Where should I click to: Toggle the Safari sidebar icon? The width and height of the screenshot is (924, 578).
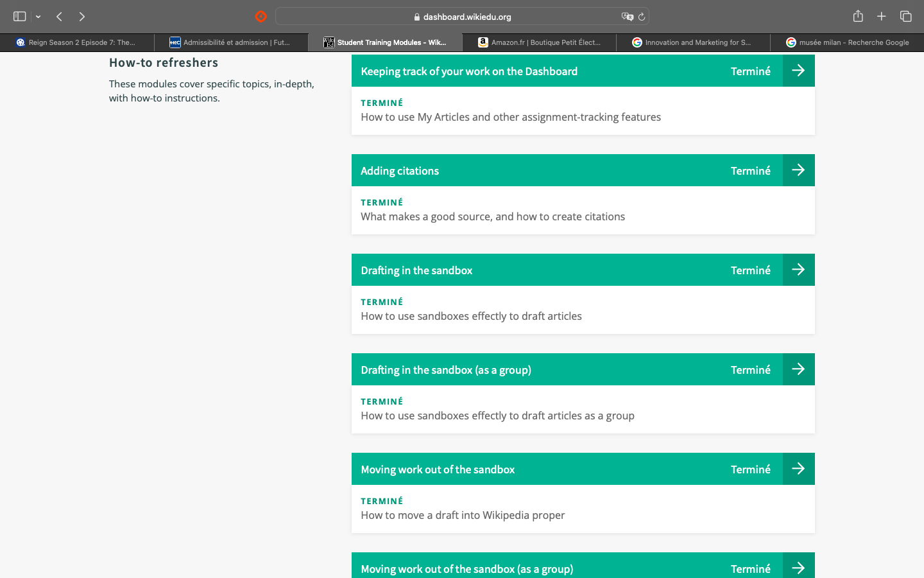pyautogui.click(x=19, y=16)
